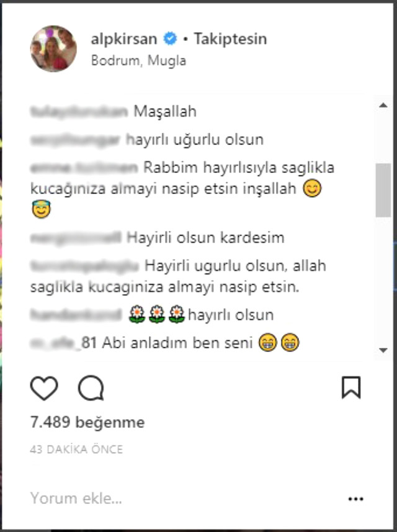Screen dimensions: 397x532
Task: Go to alpkirsan's profile via username
Action: click(x=124, y=39)
